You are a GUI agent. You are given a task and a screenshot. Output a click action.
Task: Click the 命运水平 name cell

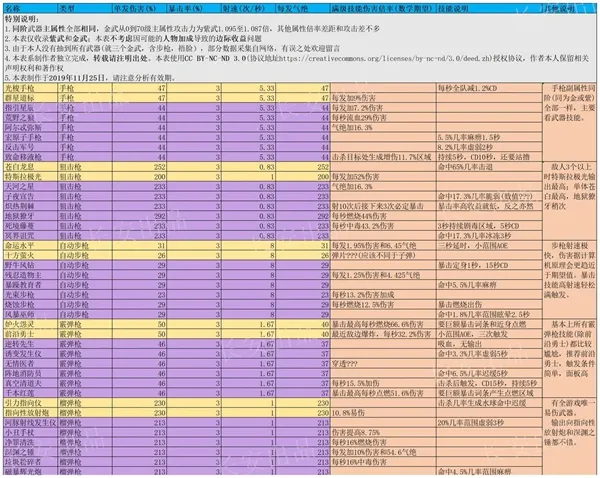[x=30, y=246]
